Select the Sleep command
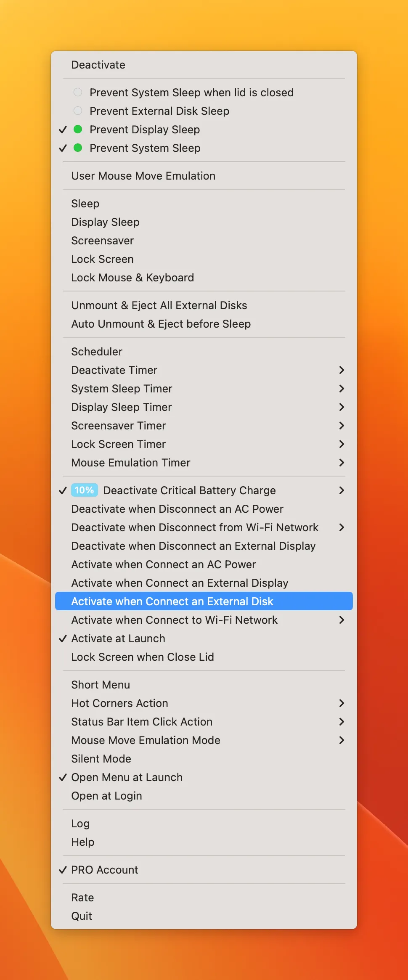 point(85,203)
